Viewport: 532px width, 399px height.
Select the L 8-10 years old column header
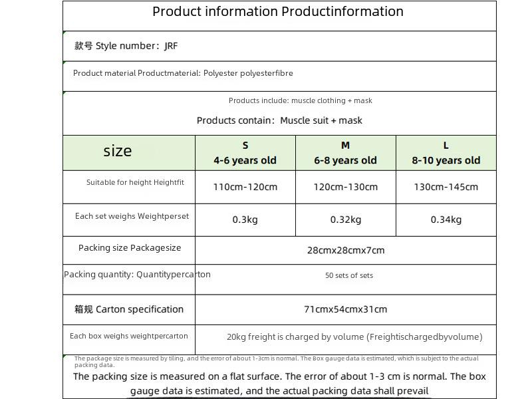[x=446, y=153]
